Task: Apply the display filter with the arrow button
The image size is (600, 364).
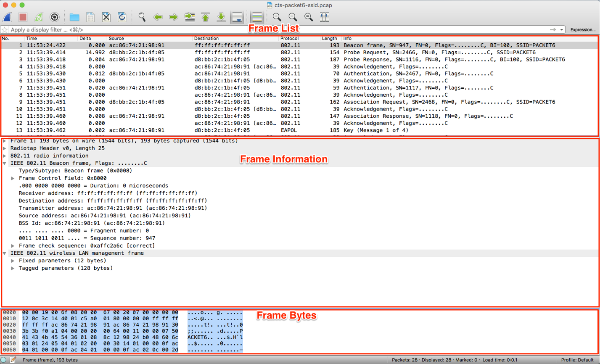Action: 552,29
